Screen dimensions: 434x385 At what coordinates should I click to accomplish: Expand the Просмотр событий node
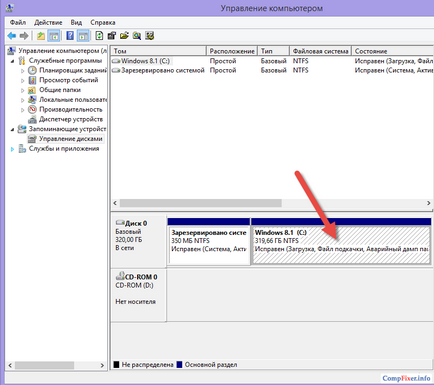22,80
